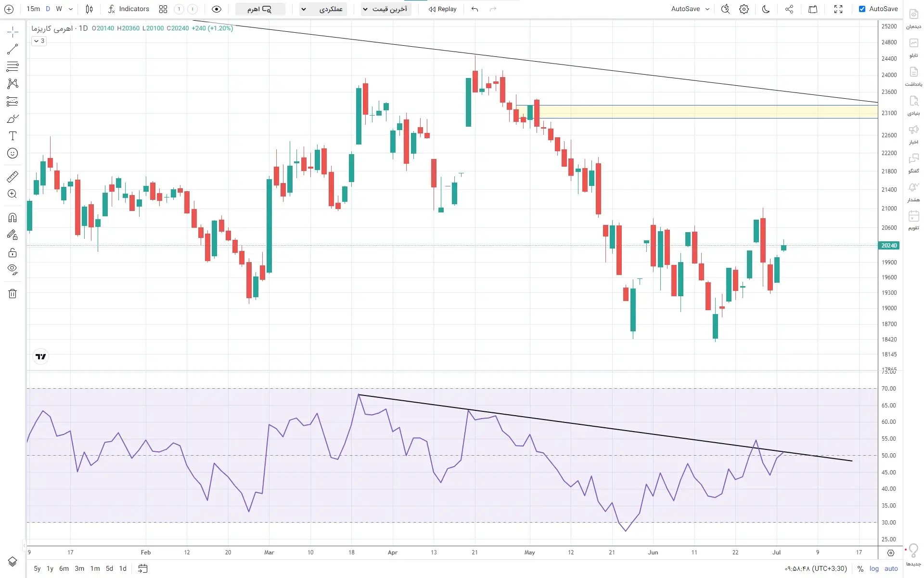Select the 15m timeframe
Screen dimensions: 924x578
33,9
